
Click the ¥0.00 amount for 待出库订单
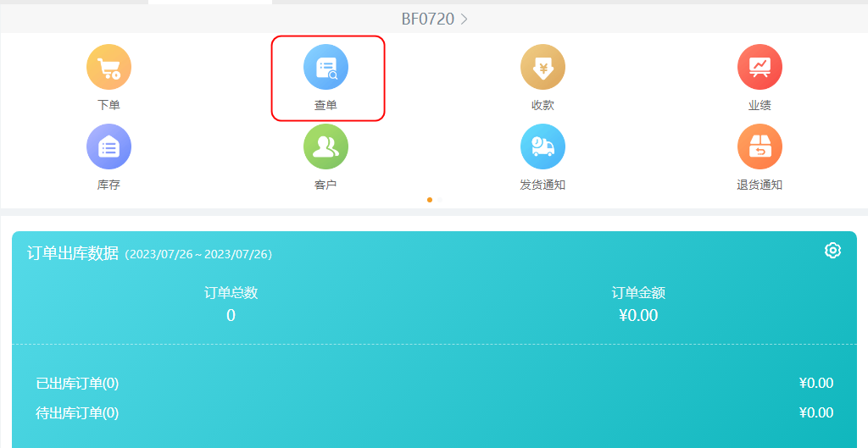click(x=815, y=413)
